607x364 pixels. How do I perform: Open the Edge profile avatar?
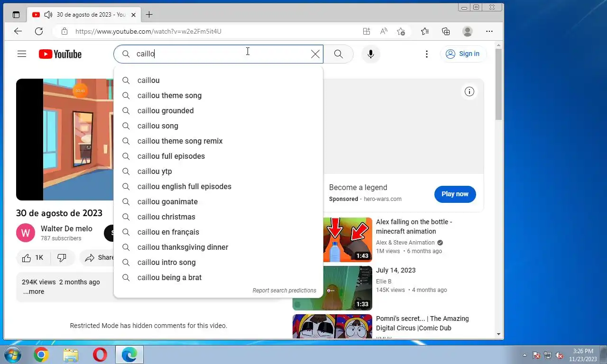tap(468, 31)
